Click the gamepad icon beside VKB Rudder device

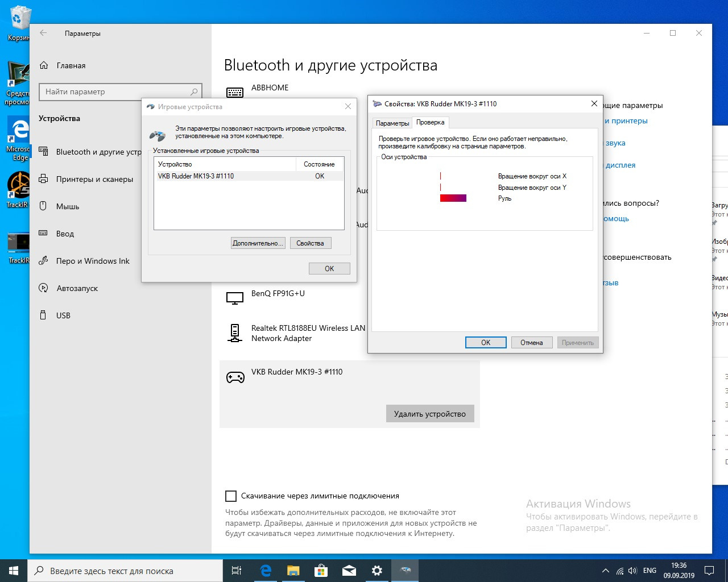pyautogui.click(x=235, y=377)
